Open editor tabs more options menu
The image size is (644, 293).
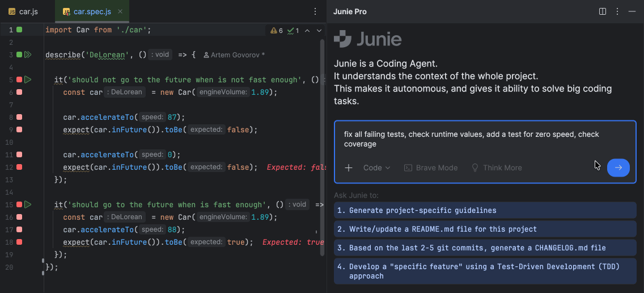(x=315, y=11)
